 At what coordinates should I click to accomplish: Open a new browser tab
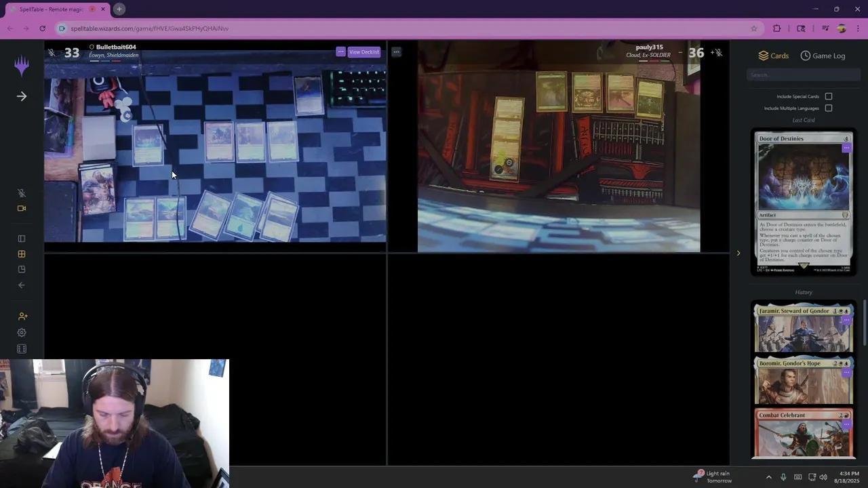[119, 9]
